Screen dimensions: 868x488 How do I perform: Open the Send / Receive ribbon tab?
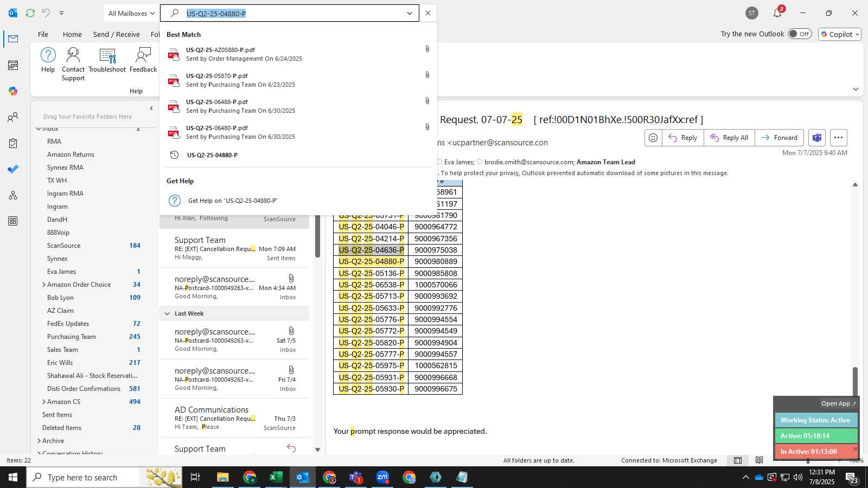[x=117, y=34]
